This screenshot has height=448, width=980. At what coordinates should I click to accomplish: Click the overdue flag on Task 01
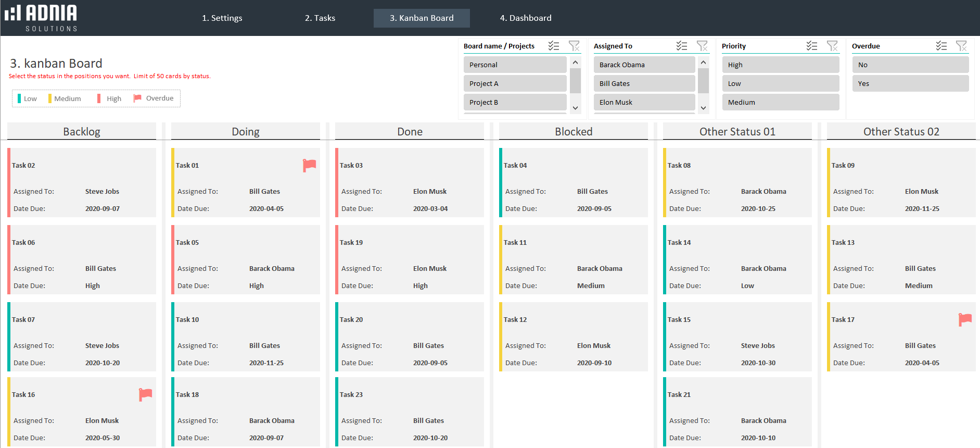[310, 165]
